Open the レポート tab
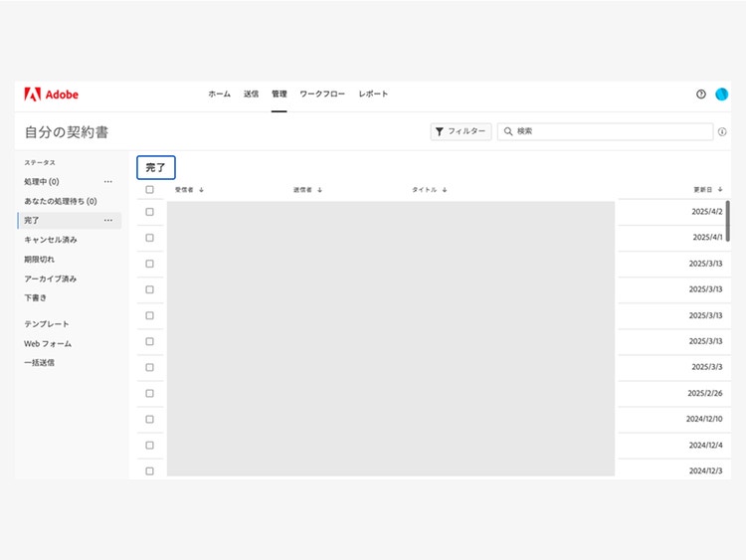The width and height of the screenshot is (746, 560). (x=373, y=94)
